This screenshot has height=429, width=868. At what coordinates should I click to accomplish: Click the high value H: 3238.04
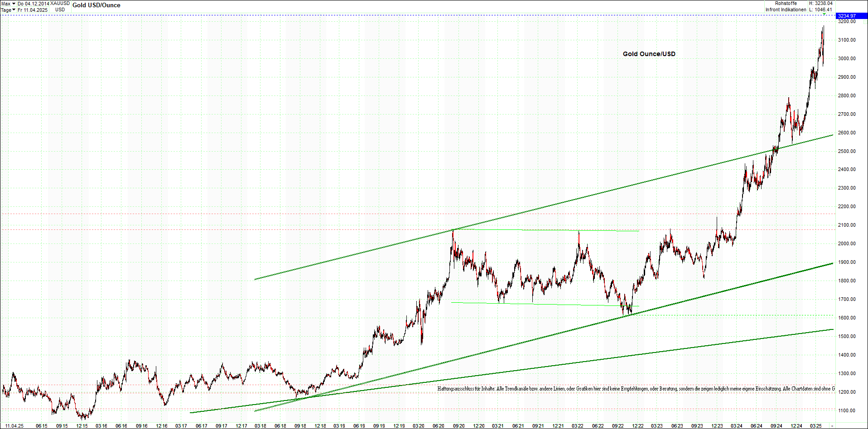(821, 3)
